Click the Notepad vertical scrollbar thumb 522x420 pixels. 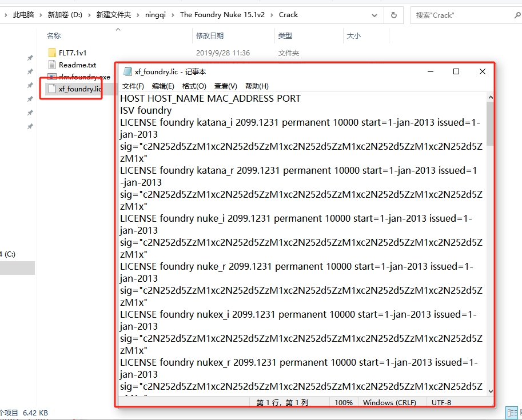tap(491, 123)
